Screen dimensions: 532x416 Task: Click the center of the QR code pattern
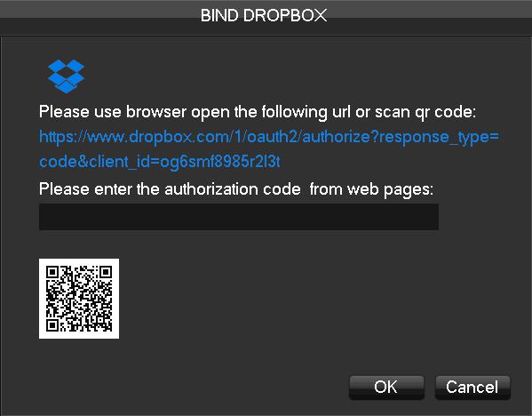79,299
